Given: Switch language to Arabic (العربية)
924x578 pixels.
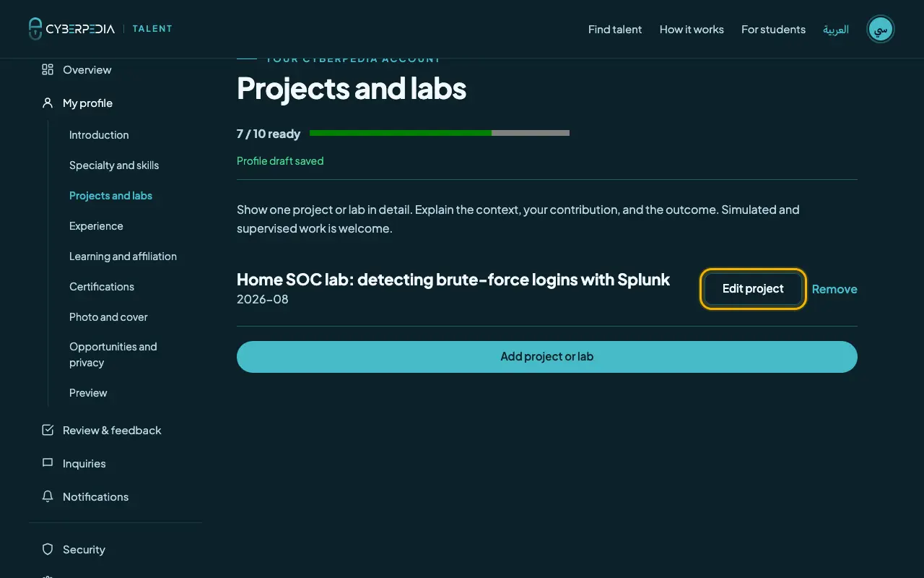Looking at the screenshot, I should (x=836, y=29).
